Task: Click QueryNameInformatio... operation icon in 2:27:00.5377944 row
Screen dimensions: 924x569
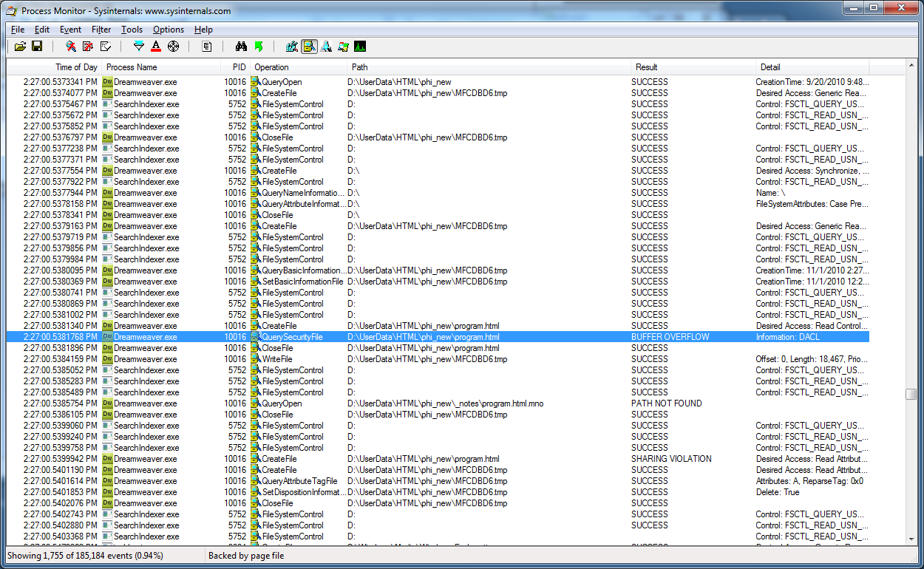Action: [x=256, y=193]
